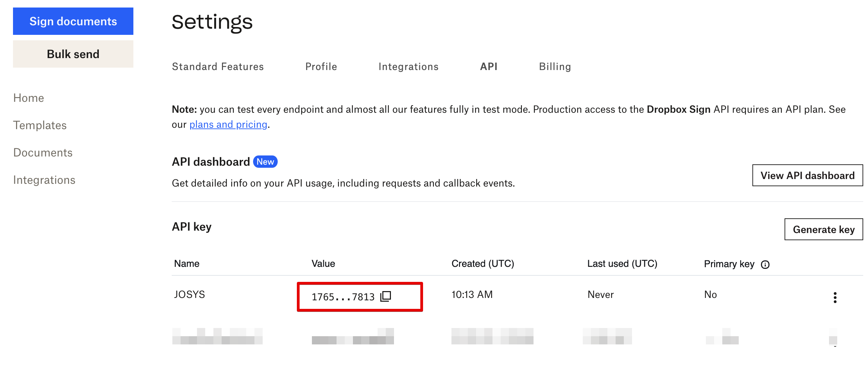
Task: Switch to the Standard Features tab
Action: pyautogui.click(x=218, y=67)
